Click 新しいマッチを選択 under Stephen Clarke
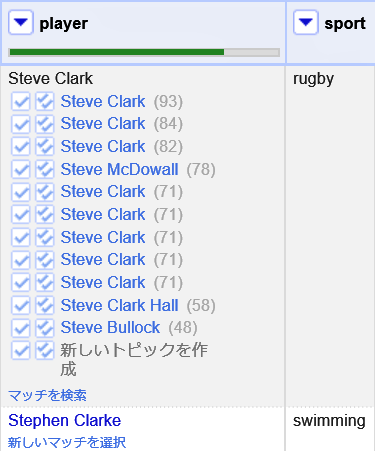Screen dimensions: 375x451 point(67,443)
